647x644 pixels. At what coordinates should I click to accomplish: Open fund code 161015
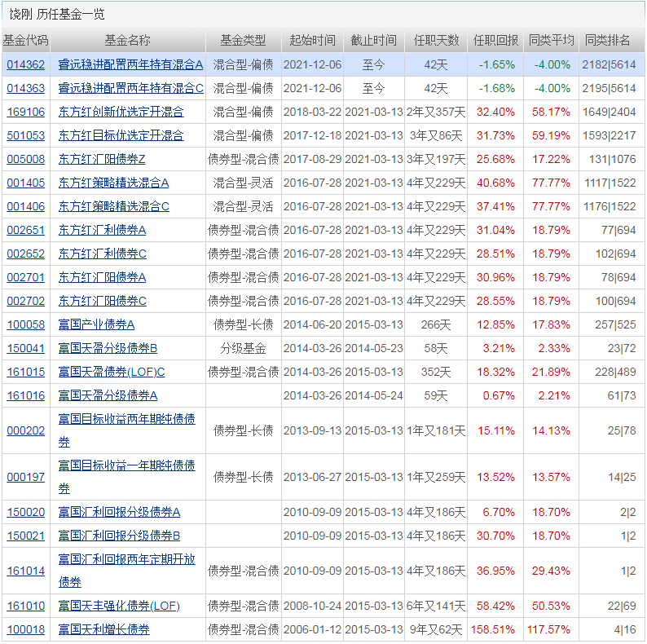click(x=26, y=372)
